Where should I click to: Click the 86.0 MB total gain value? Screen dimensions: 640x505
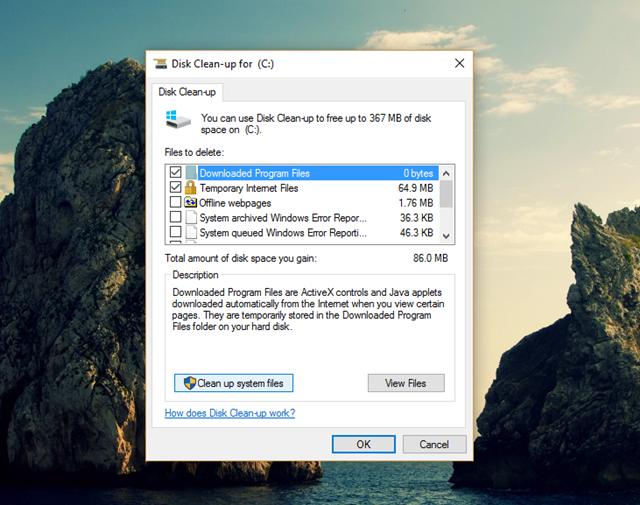(x=430, y=258)
